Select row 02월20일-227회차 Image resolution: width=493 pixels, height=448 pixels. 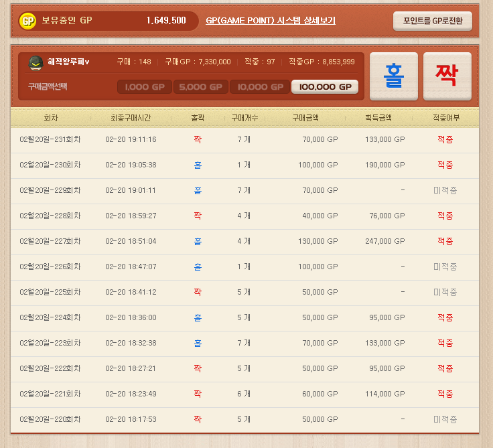tap(244, 242)
